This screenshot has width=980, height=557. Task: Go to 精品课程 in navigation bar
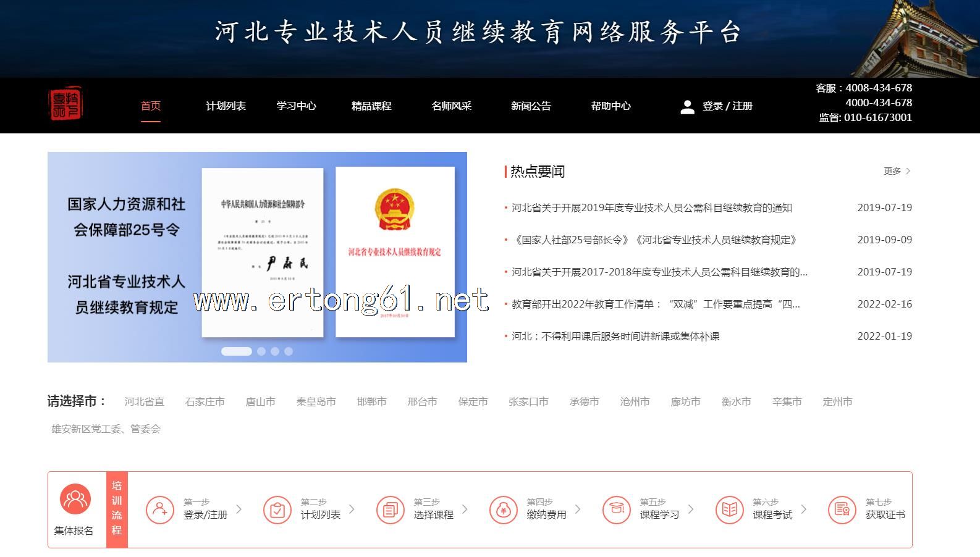coord(371,106)
